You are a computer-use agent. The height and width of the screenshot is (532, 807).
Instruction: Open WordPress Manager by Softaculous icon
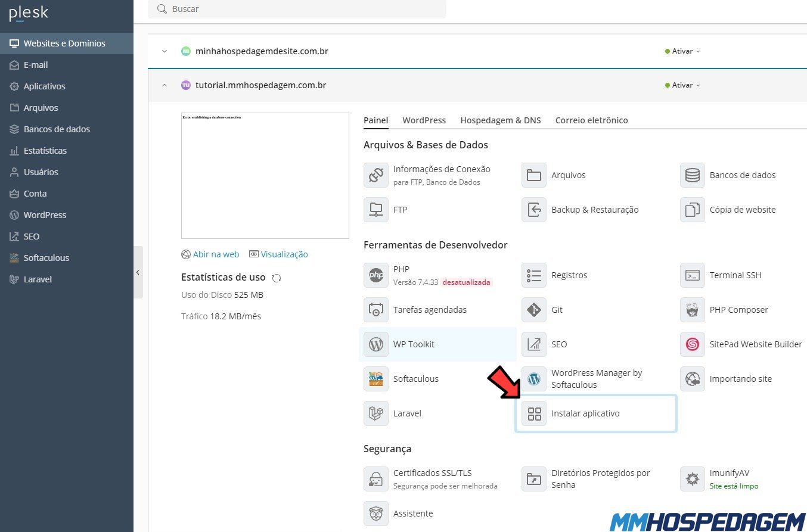(534, 379)
